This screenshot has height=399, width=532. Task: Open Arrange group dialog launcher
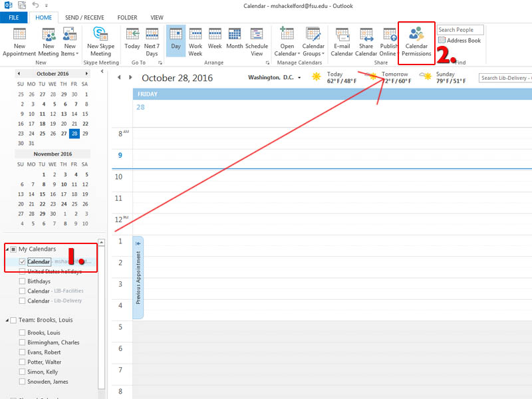coord(267,63)
